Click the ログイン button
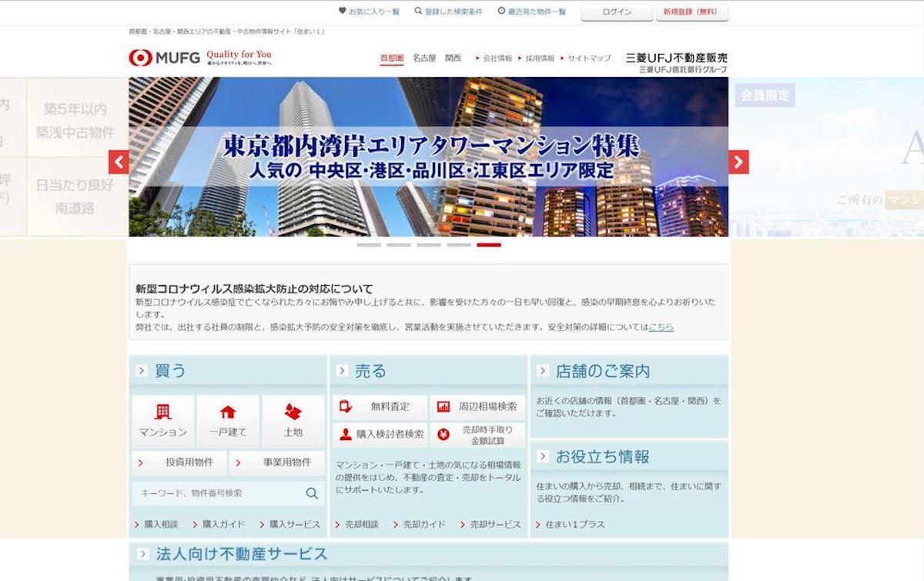The height and width of the screenshot is (581, 924). 616,12
